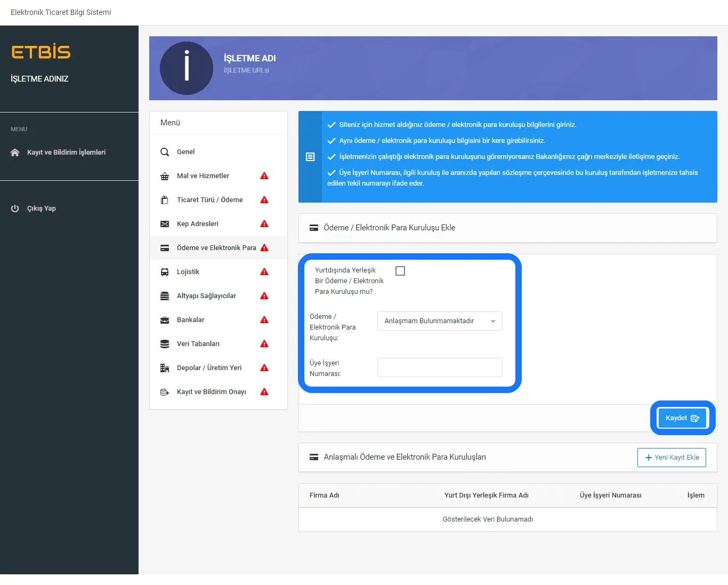Click the Çıkış Yap power icon
This screenshot has width=728, height=585.
pos(15,209)
